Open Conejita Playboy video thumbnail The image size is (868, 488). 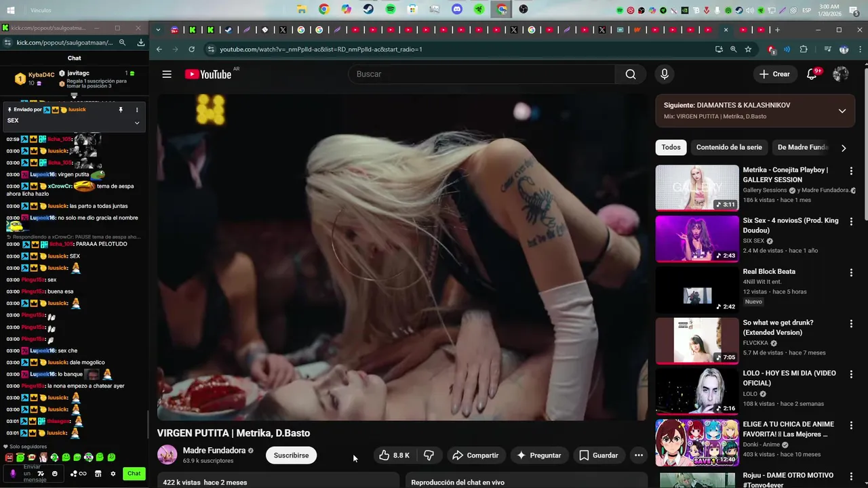697,188
